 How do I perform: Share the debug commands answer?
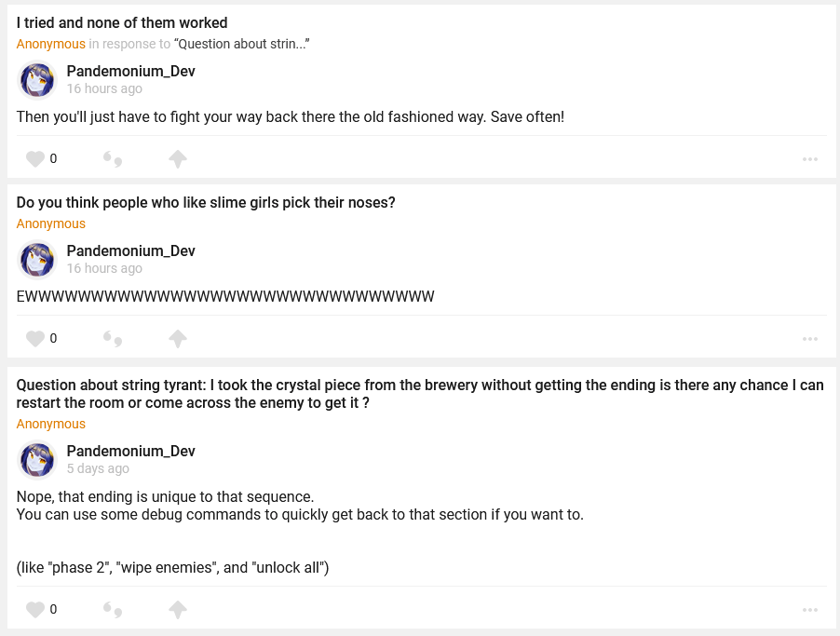tap(178, 610)
